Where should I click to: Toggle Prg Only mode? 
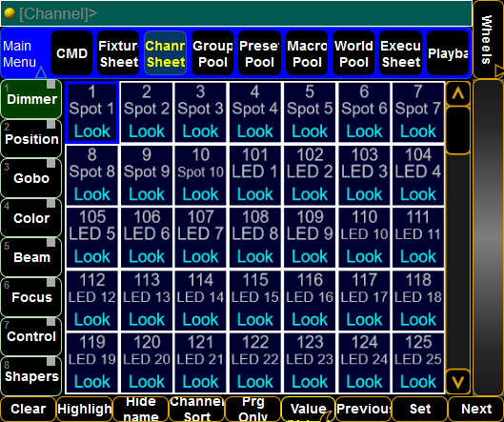coord(253,409)
